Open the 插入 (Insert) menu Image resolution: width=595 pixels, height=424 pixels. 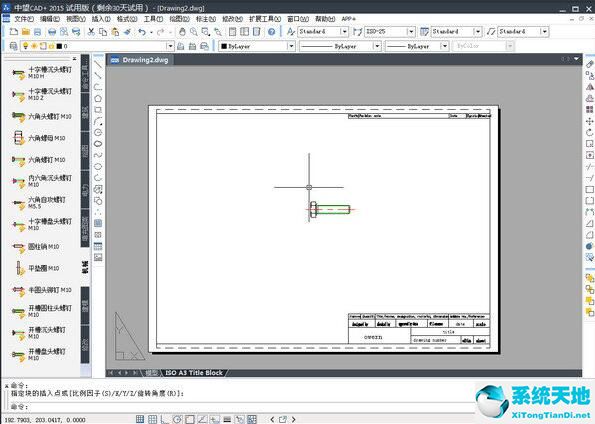(x=101, y=19)
